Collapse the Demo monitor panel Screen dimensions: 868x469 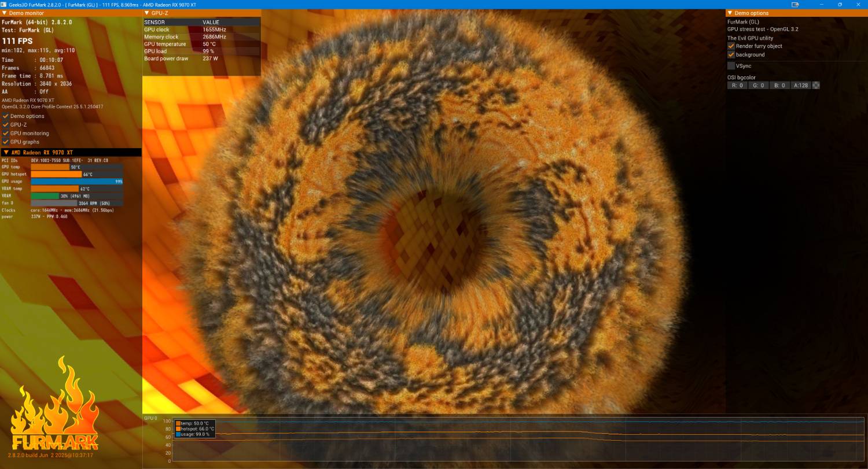tap(5, 13)
